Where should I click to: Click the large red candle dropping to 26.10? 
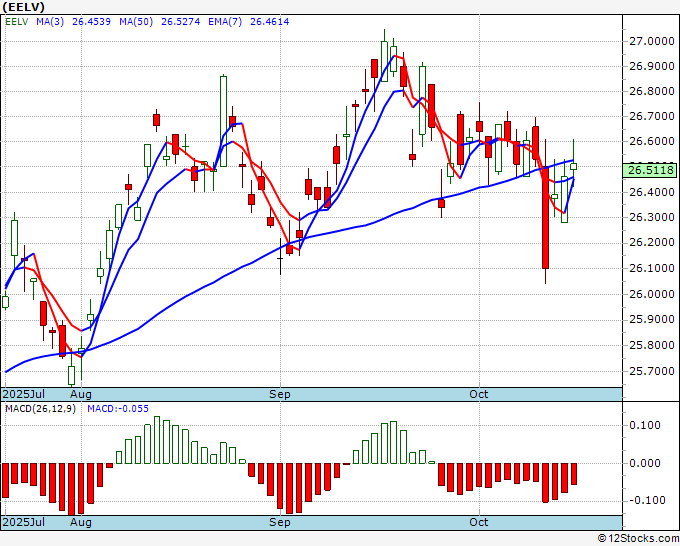pos(545,218)
